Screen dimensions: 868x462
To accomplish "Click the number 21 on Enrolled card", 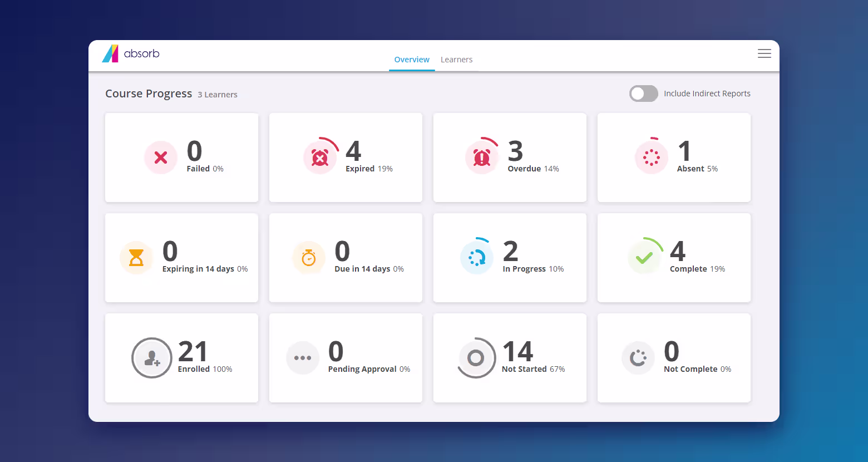I will [x=193, y=352].
